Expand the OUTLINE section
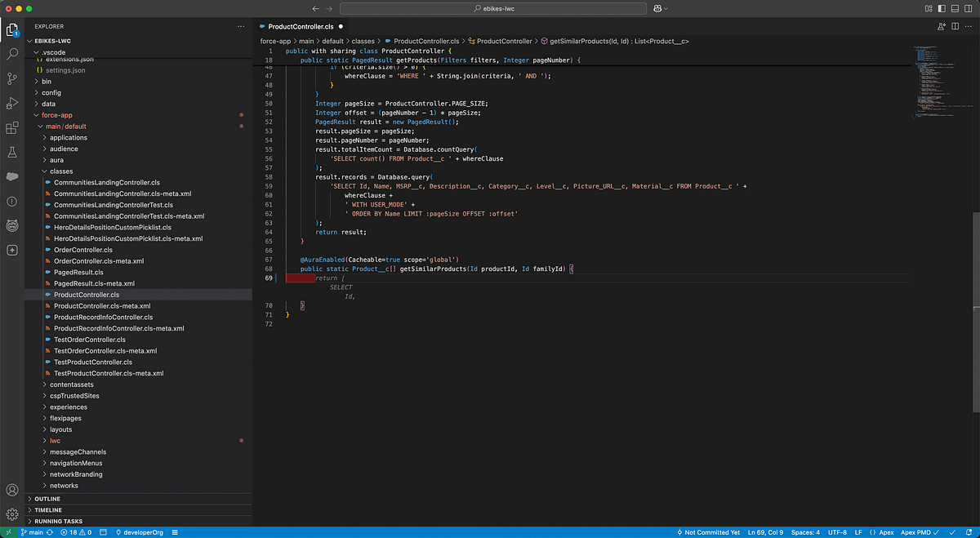The width and height of the screenshot is (980, 538). (47, 499)
